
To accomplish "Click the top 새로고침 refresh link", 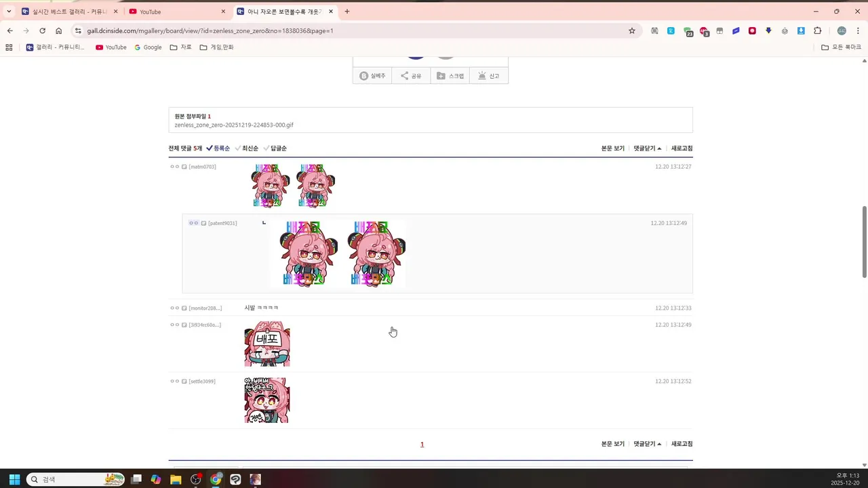I will 682,148.
